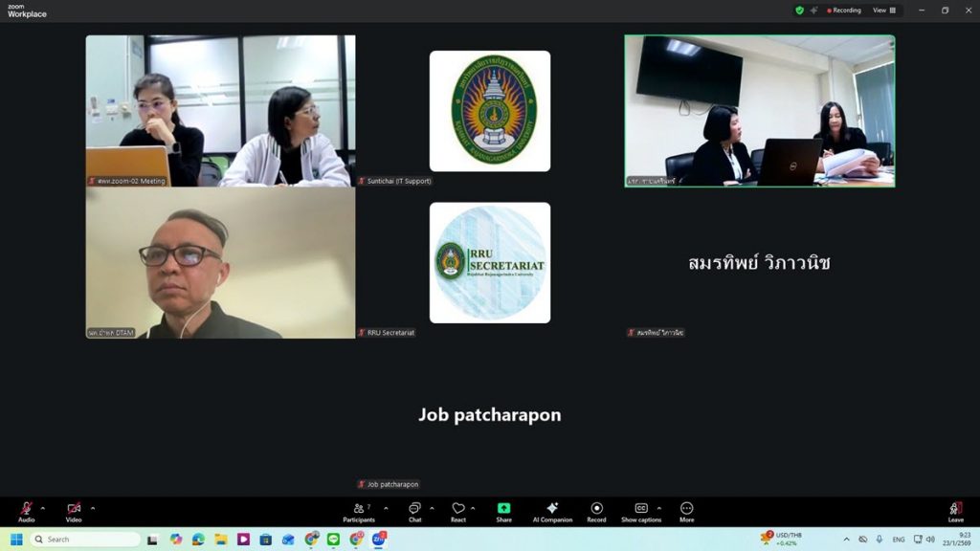Leave the meeting
The height and width of the screenshot is (551, 980).
pos(955,511)
